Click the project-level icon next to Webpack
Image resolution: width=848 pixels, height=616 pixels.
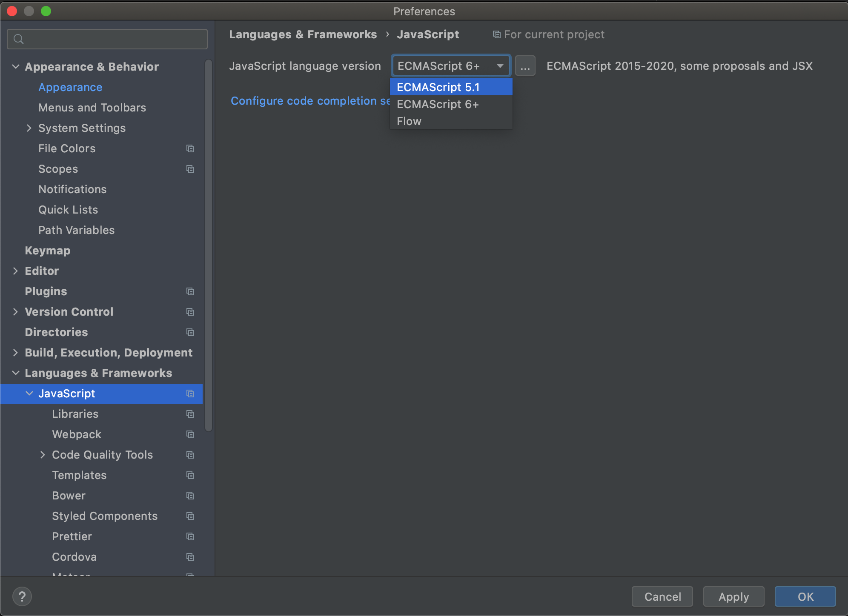pos(190,434)
